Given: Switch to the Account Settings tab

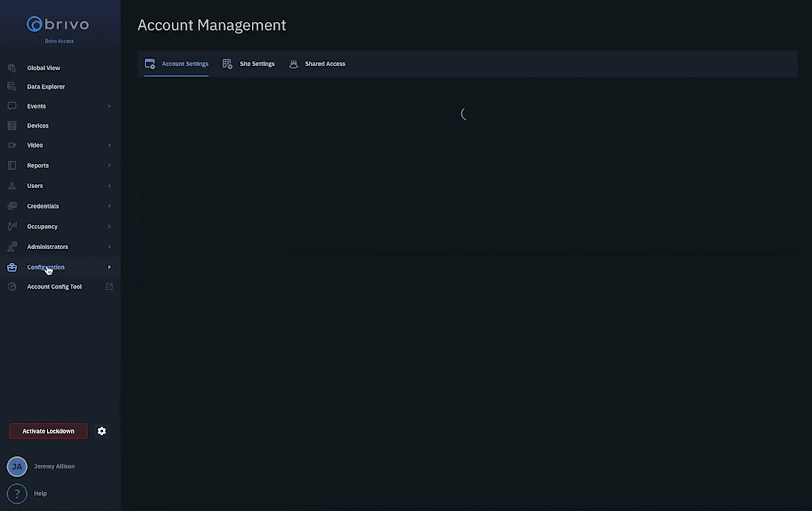Looking at the screenshot, I should pyautogui.click(x=177, y=64).
